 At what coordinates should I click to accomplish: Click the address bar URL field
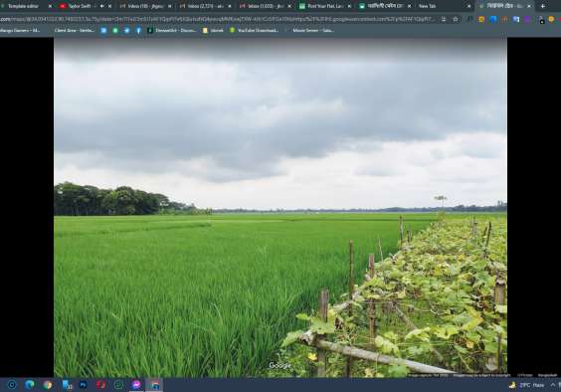click(x=218, y=19)
